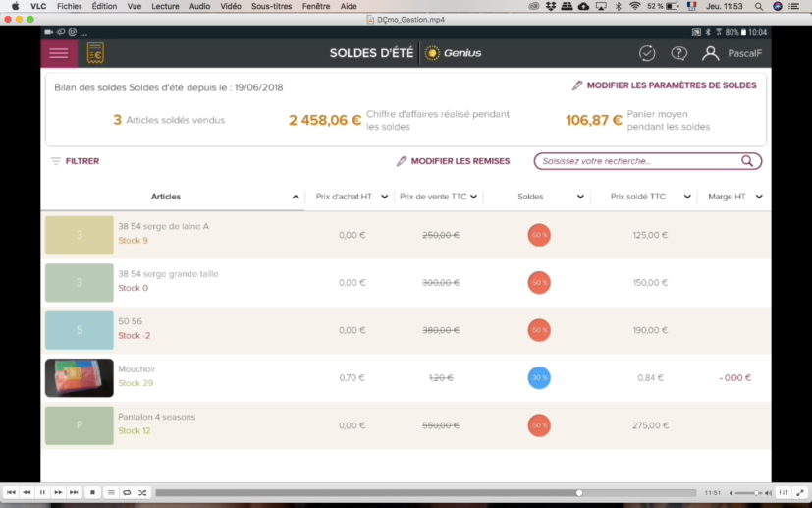Image resolution: width=812 pixels, height=508 pixels.
Task: Click the Bluetooth menu bar icon
Action: [618, 6]
